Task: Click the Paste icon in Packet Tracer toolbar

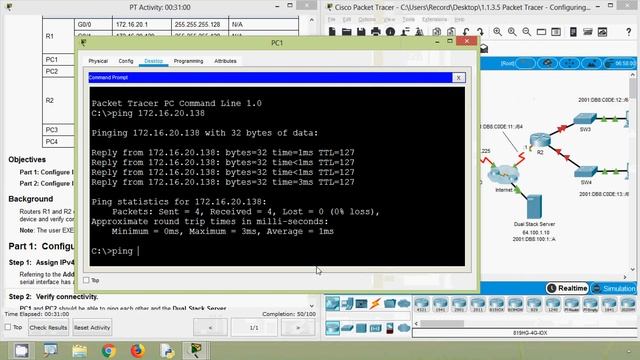Action: pos(451,32)
